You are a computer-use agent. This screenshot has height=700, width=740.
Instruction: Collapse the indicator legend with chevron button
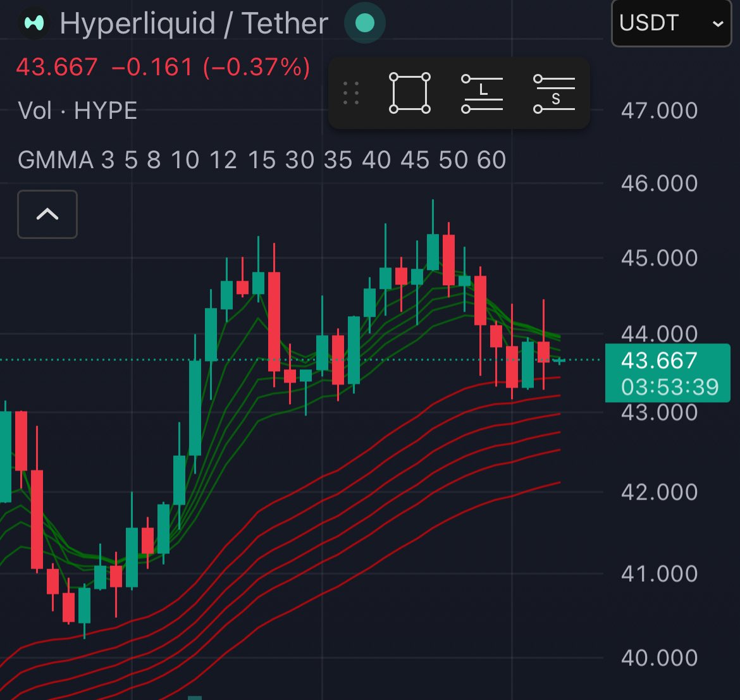[x=47, y=214]
